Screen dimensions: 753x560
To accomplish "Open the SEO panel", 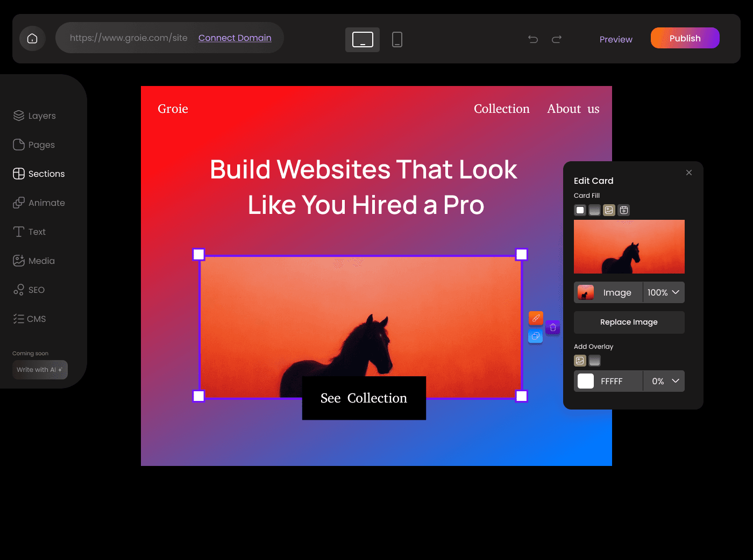I will [29, 290].
